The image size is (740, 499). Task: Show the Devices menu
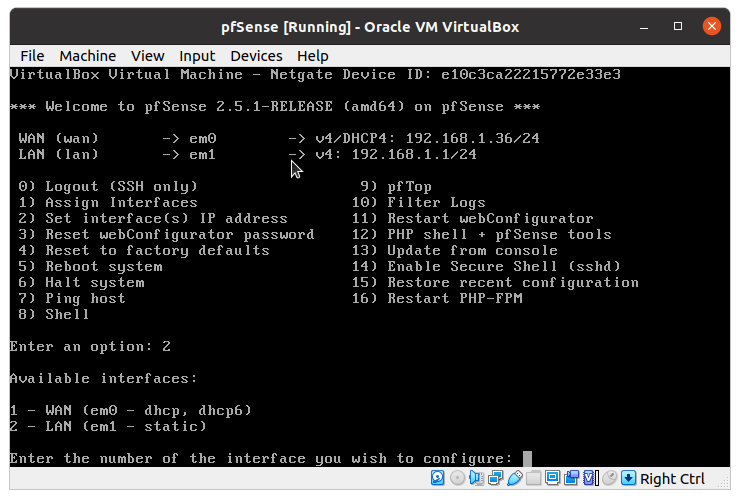[256, 56]
